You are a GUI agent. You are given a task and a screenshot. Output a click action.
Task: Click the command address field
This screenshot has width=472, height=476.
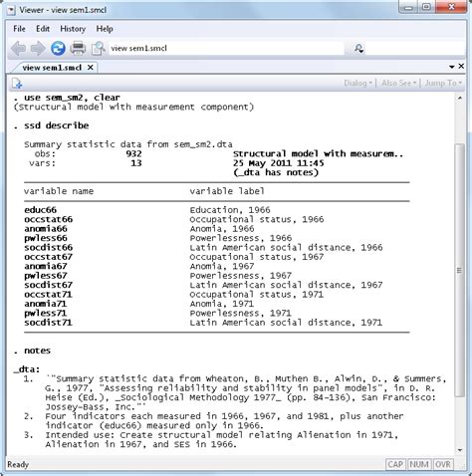pos(226,49)
